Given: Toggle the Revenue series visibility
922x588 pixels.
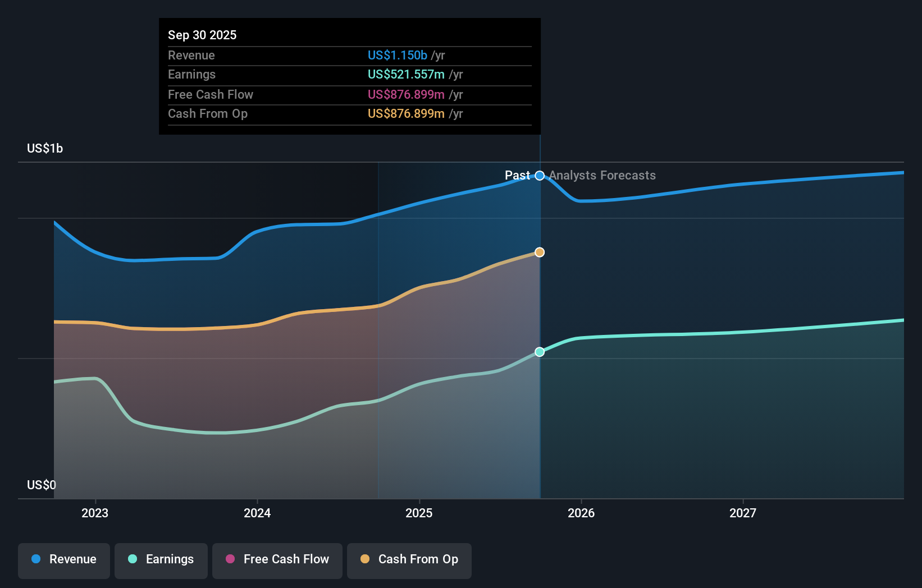Looking at the screenshot, I should [x=63, y=559].
